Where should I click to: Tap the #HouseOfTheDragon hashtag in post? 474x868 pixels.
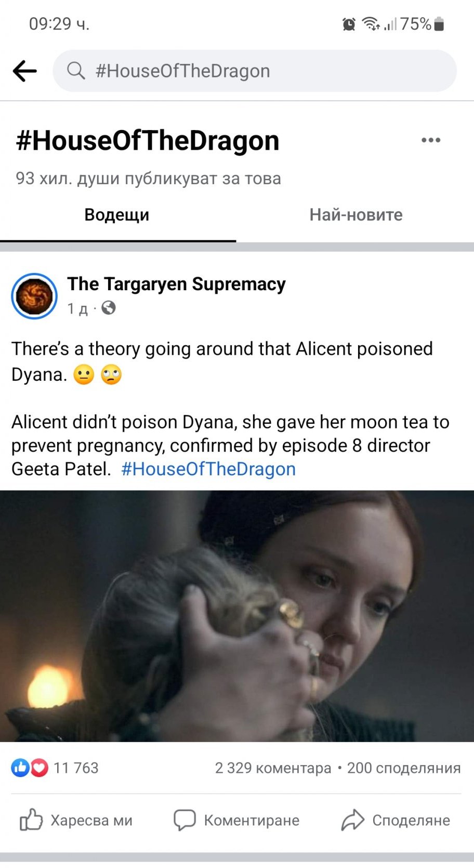tap(208, 469)
